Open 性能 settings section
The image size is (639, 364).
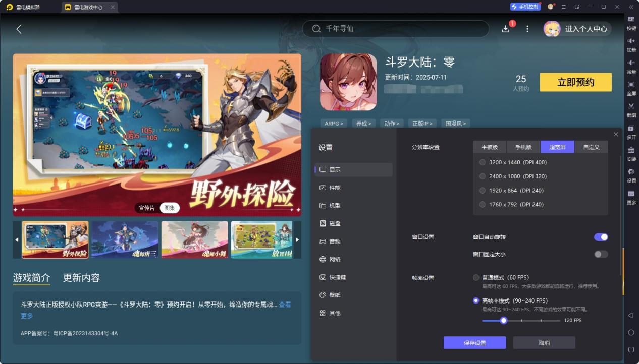tap(353, 188)
